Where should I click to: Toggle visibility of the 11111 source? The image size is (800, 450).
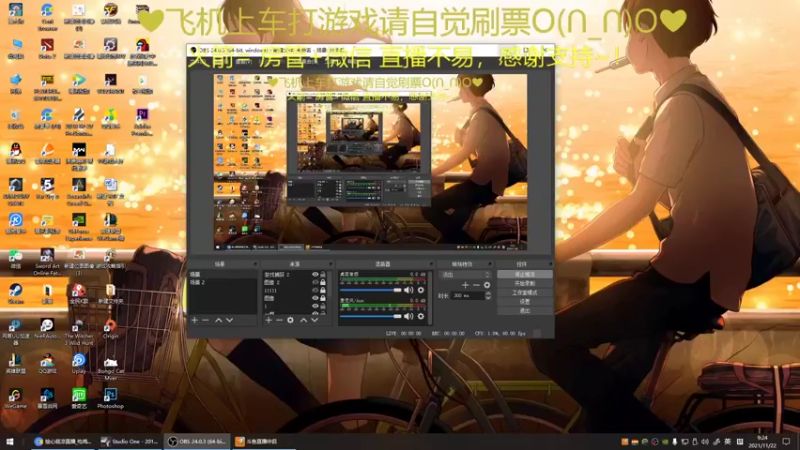click(315, 290)
